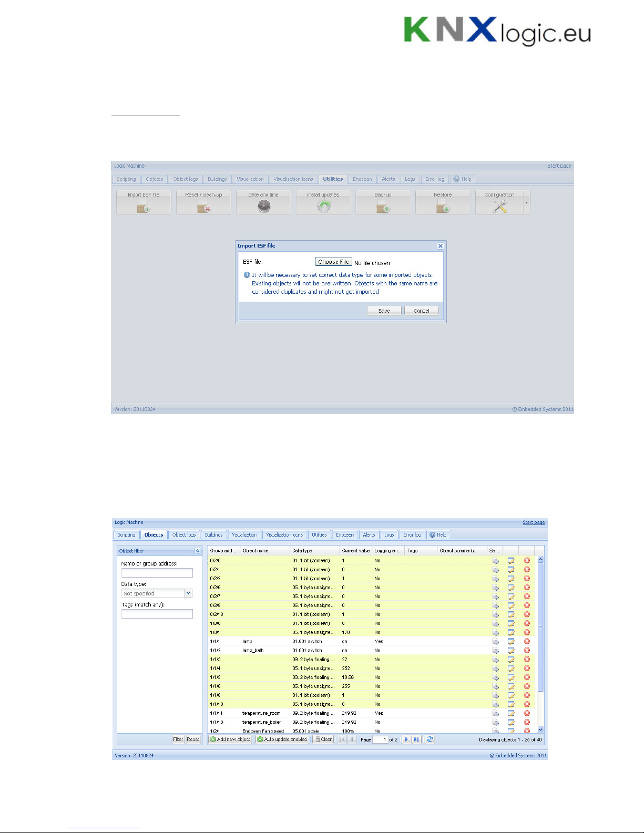Click Add new object button
Screen dimensions: 644x833
pyautogui.click(x=230, y=739)
